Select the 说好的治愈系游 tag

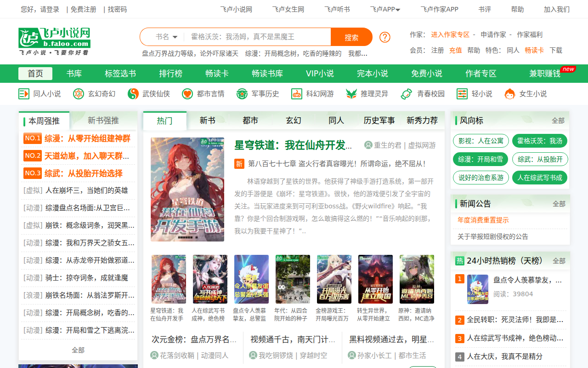481,178
